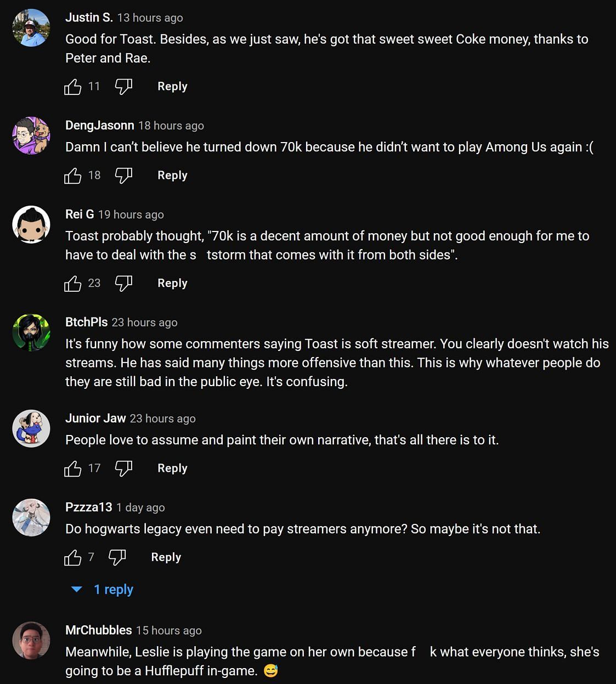This screenshot has width=616, height=684.
Task: Like Justin S.'s comment
Action: [72, 86]
